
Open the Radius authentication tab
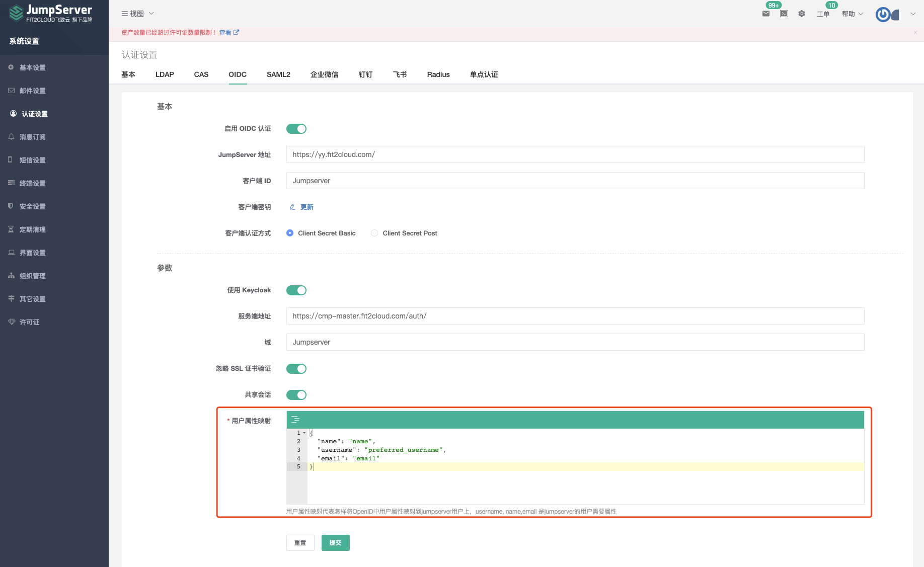438,74
